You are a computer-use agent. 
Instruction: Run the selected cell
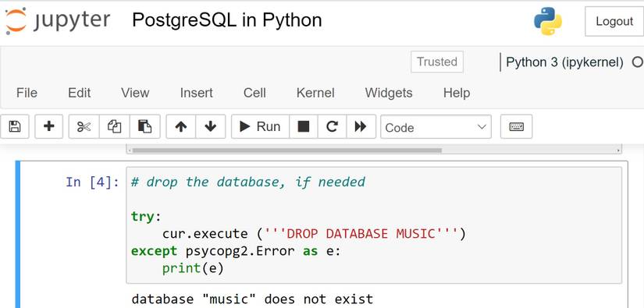(261, 127)
